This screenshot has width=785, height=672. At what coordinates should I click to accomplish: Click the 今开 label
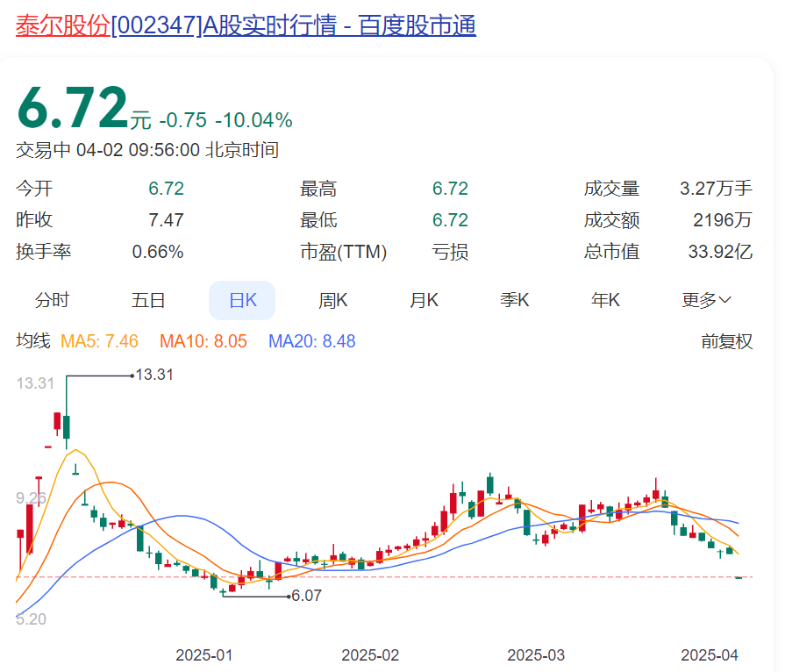tap(34, 189)
